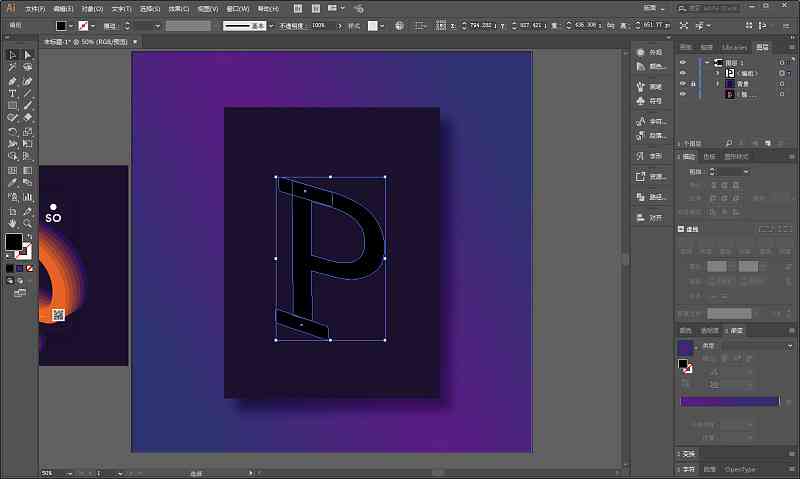
Task: Switch to the Layers panel tab
Action: pyautogui.click(x=762, y=47)
